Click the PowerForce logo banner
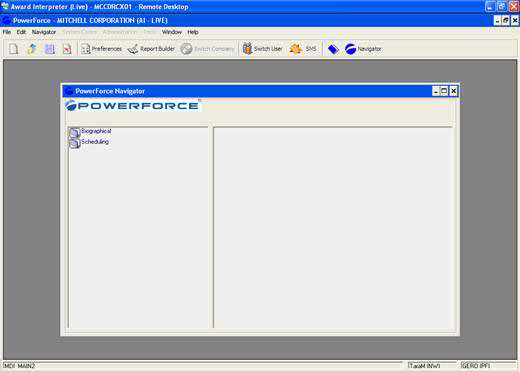 pyautogui.click(x=133, y=105)
